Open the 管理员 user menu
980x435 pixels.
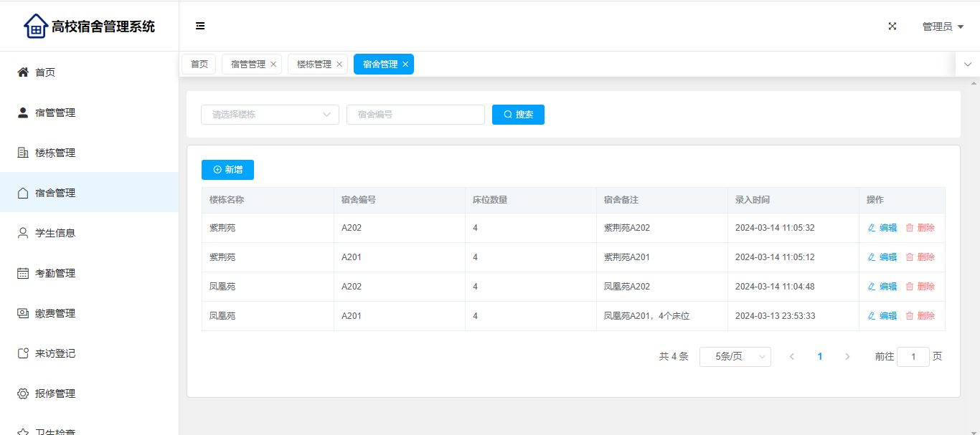(942, 27)
